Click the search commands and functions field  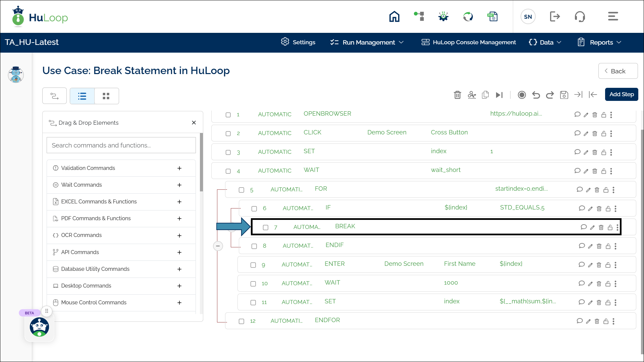pyautogui.click(x=121, y=145)
